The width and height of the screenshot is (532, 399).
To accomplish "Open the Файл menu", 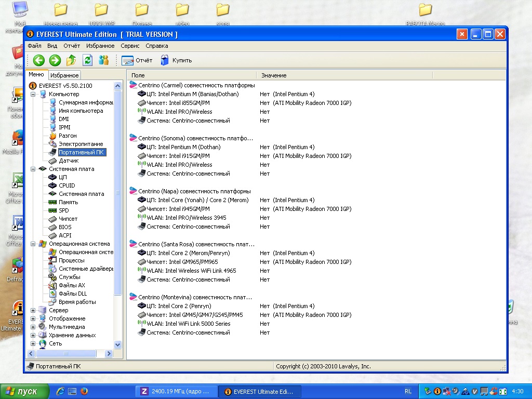I will 35,46.
